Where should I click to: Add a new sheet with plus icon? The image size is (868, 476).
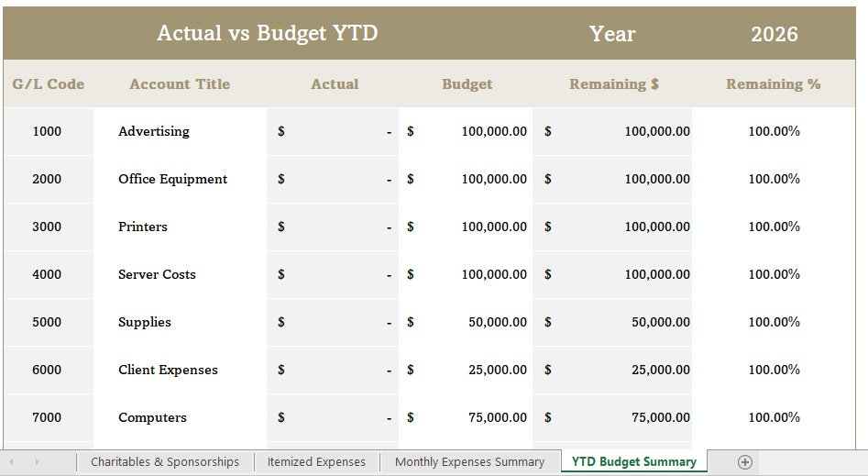pyautogui.click(x=745, y=461)
